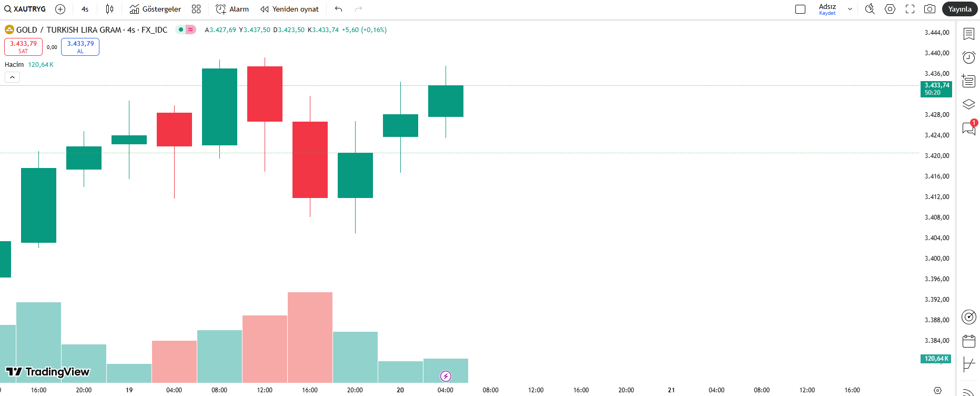
Task: Open chart settings hexagon icon in toolbar
Action: coord(890,9)
